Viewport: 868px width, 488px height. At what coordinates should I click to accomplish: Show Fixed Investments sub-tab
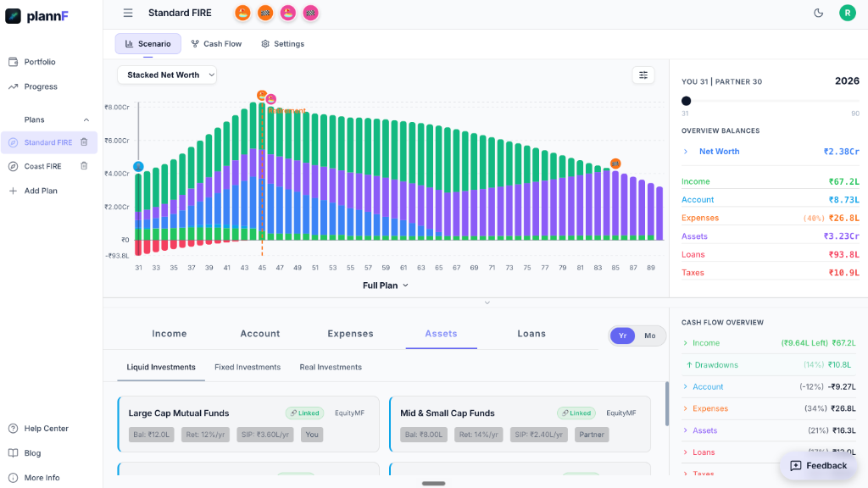coord(248,368)
